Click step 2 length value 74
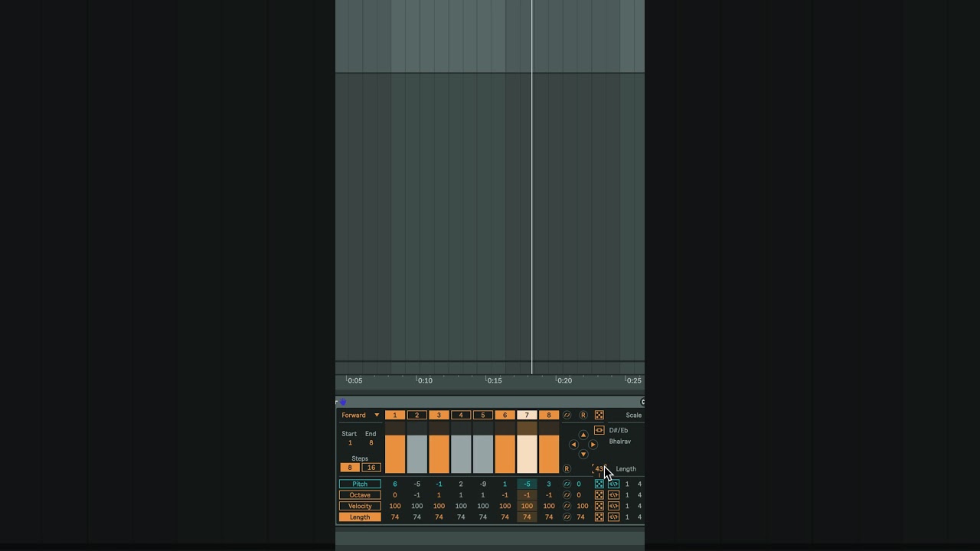Viewport: 980px width, 551px height. tap(416, 517)
